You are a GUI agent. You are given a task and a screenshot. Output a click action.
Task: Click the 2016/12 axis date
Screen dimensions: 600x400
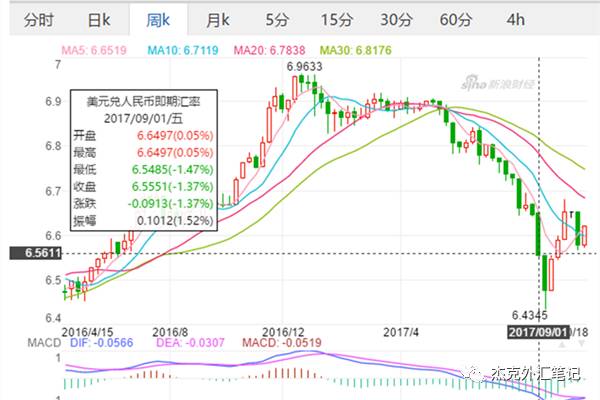[283, 332]
